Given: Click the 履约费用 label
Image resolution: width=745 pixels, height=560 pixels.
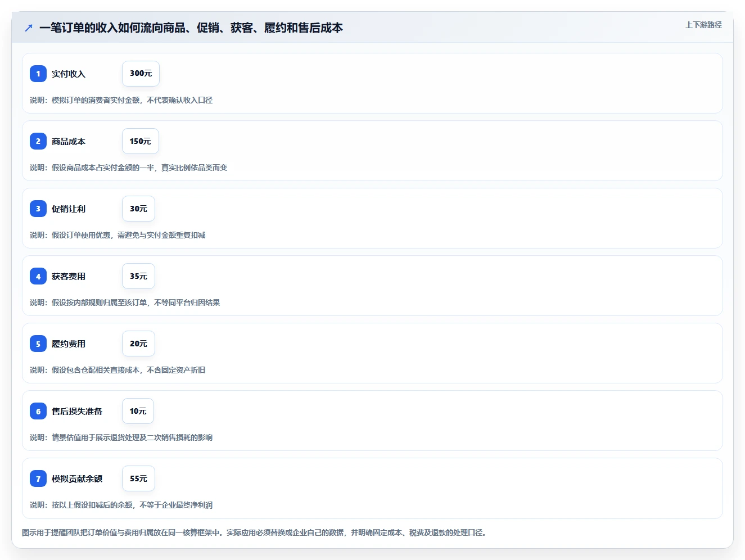Looking at the screenshot, I should [x=69, y=344].
